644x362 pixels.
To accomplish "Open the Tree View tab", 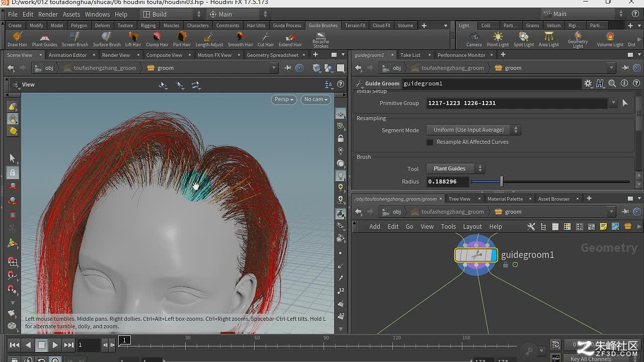I will pos(459,199).
